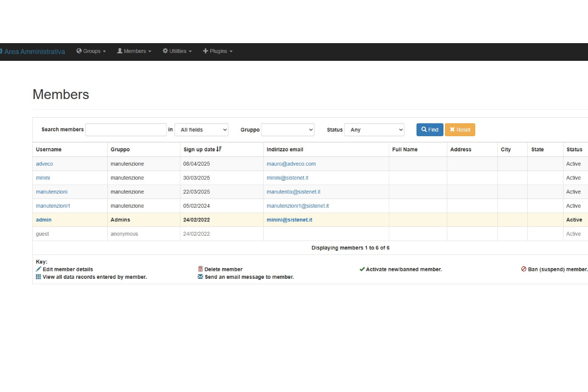Click the Members page heading
The height and width of the screenshot is (392, 588).
(x=61, y=95)
